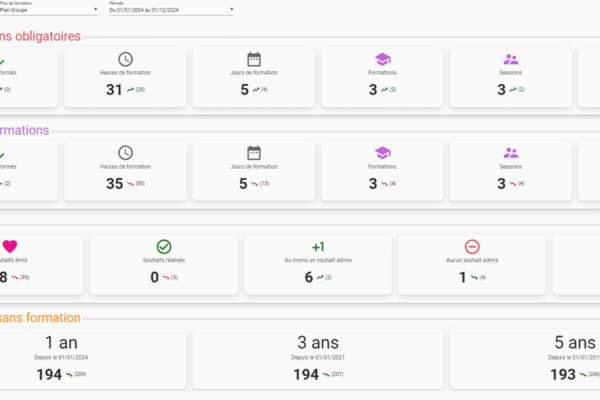Open the '5 ans' sans formation card

(525, 359)
